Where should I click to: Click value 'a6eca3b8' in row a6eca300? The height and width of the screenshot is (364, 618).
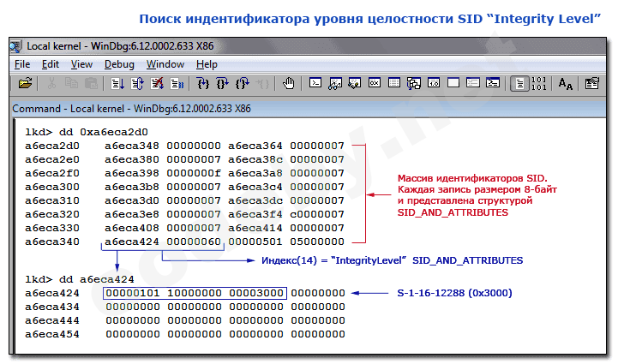pos(132,187)
